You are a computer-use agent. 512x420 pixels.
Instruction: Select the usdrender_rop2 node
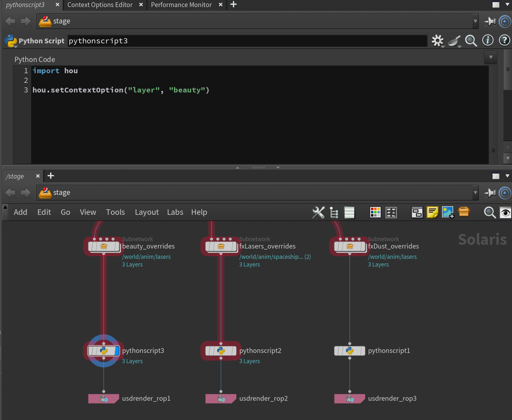coord(221,399)
